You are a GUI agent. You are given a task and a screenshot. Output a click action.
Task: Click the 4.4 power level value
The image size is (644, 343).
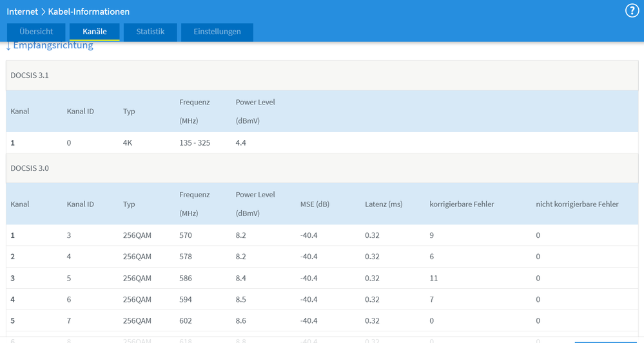pos(241,142)
